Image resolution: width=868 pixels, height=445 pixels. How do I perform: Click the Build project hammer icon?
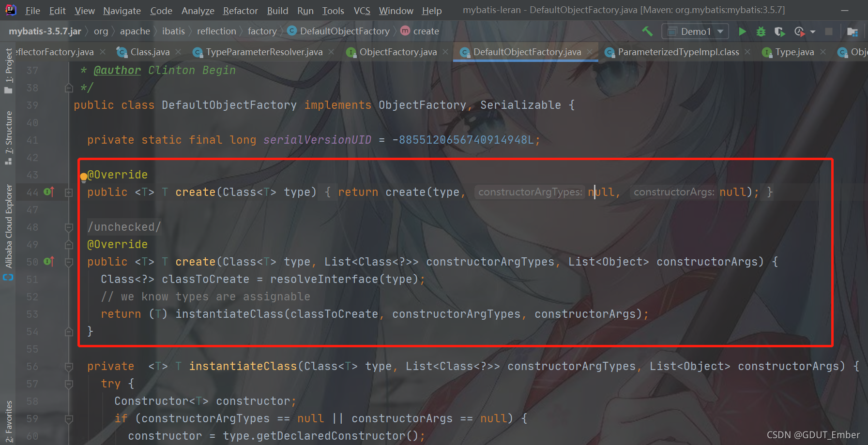tap(647, 31)
